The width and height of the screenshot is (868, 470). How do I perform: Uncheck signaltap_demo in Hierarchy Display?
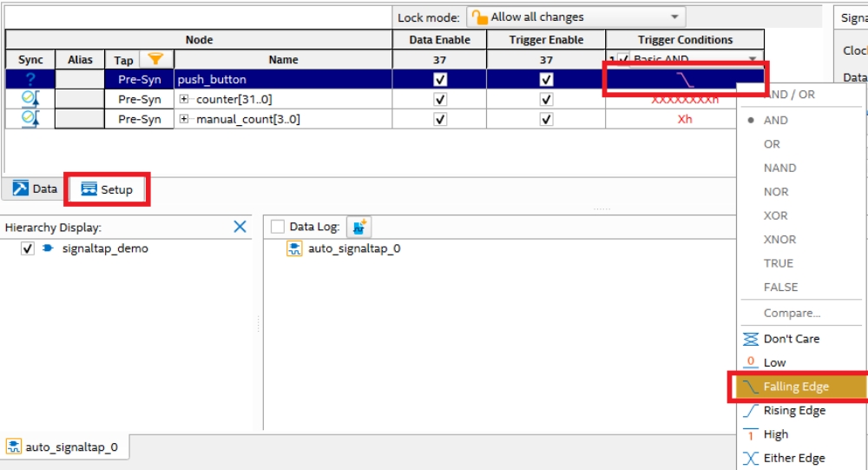[28, 248]
